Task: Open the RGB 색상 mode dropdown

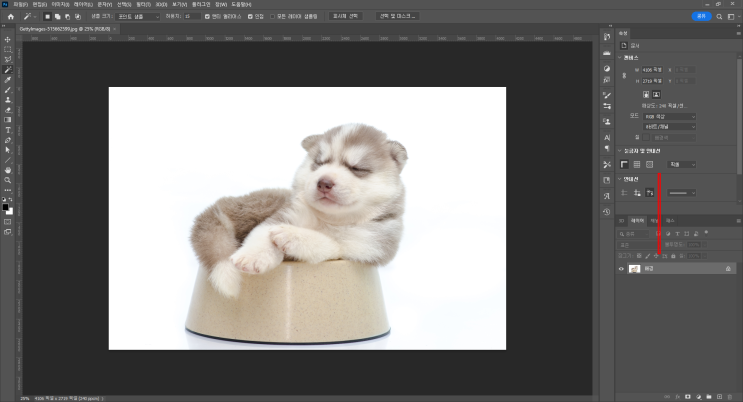Action: pyautogui.click(x=669, y=116)
